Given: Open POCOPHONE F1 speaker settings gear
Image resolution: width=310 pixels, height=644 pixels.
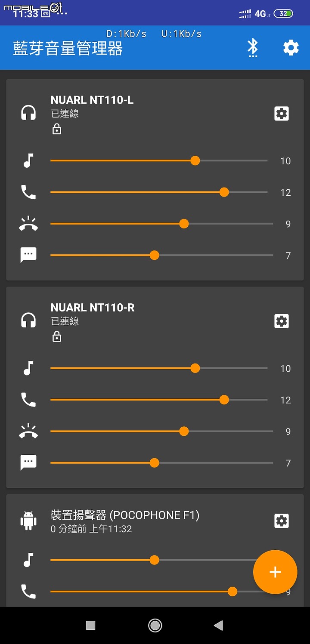Looking at the screenshot, I should click(282, 521).
